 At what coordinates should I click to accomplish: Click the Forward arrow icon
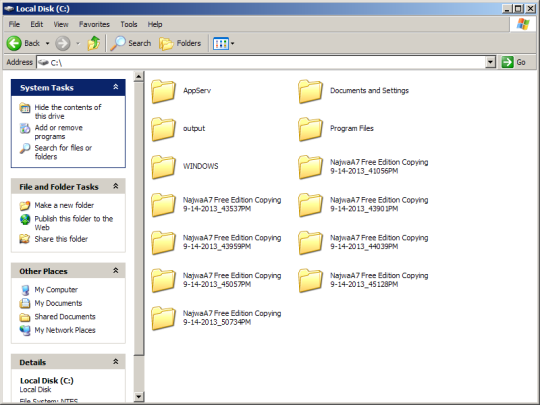(x=63, y=43)
